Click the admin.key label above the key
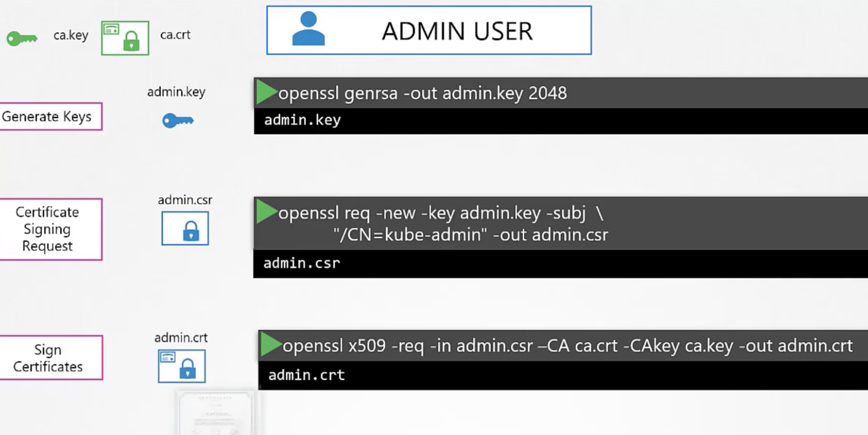This screenshot has width=868, height=435. 176,92
